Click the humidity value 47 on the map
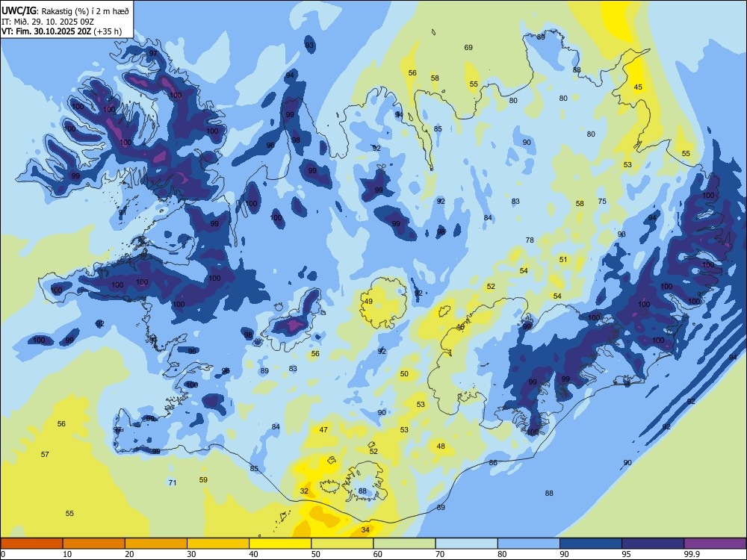This screenshot has width=747, height=560. click(323, 429)
